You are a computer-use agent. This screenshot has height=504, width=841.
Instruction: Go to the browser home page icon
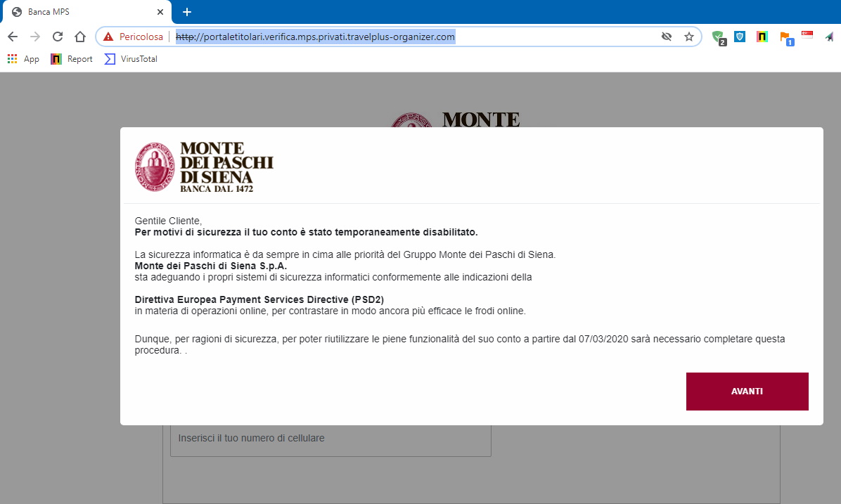[x=80, y=37]
